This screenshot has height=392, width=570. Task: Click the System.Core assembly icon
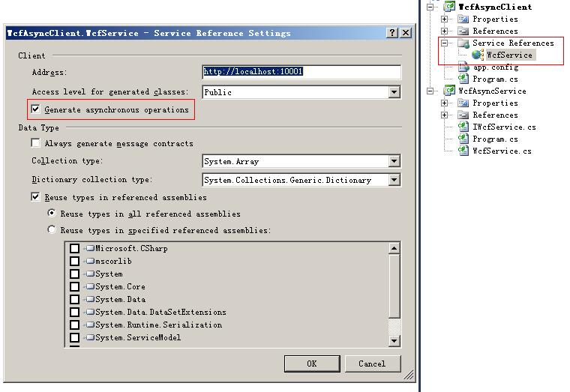[x=90, y=286]
